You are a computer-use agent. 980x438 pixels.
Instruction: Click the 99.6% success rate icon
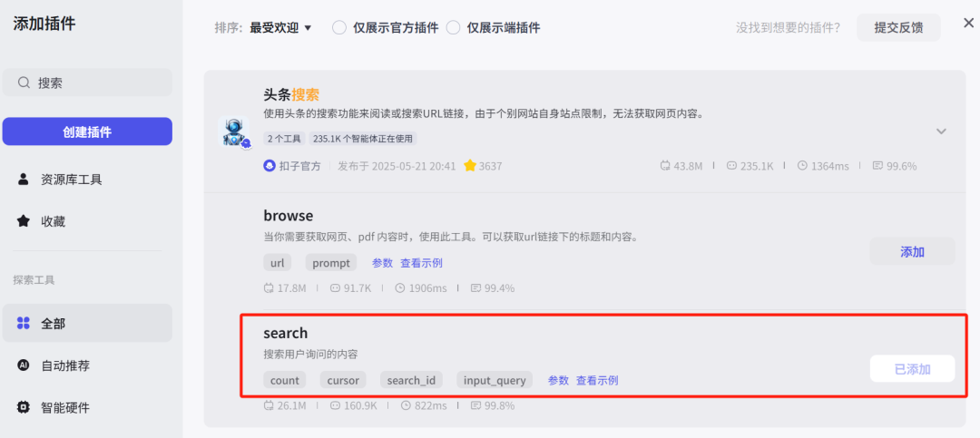pyautogui.click(x=877, y=166)
